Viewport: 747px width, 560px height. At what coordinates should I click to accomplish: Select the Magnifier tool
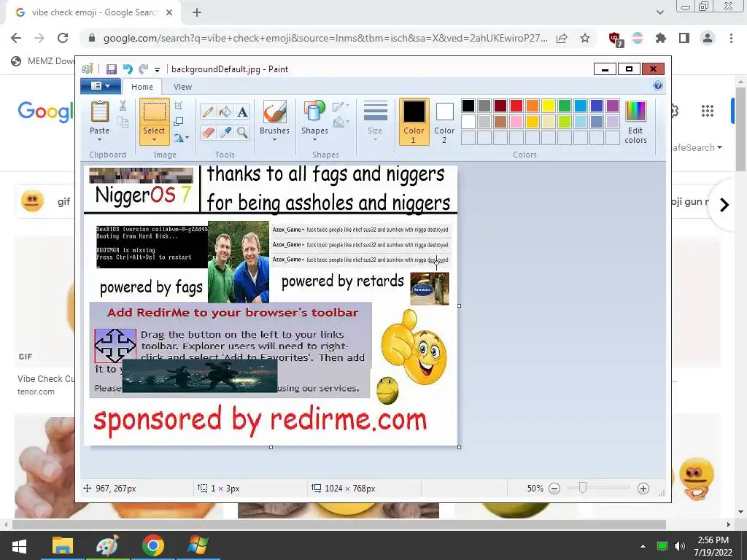242,132
